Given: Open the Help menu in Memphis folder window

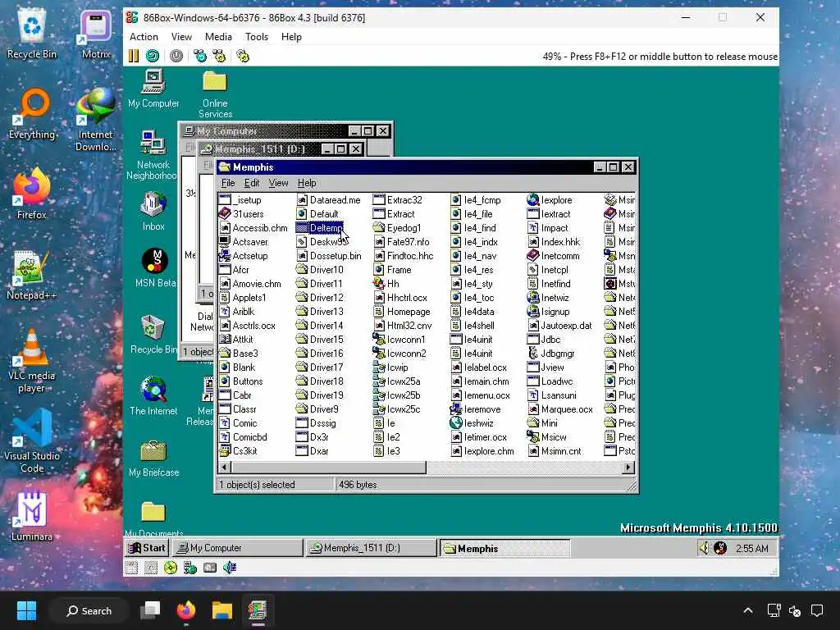Looking at the screenshot, I should pyautogui.click(x=307, y=183).
